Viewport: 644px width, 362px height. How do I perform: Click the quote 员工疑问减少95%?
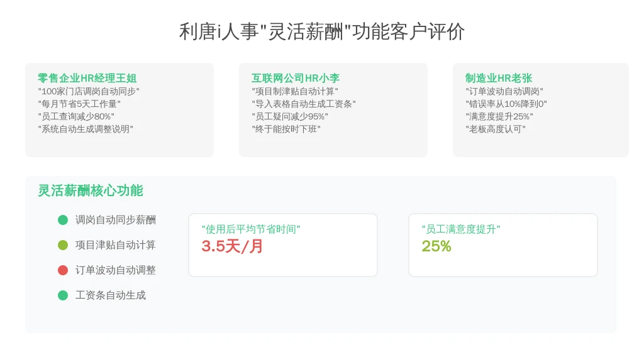tap(290, 116)
